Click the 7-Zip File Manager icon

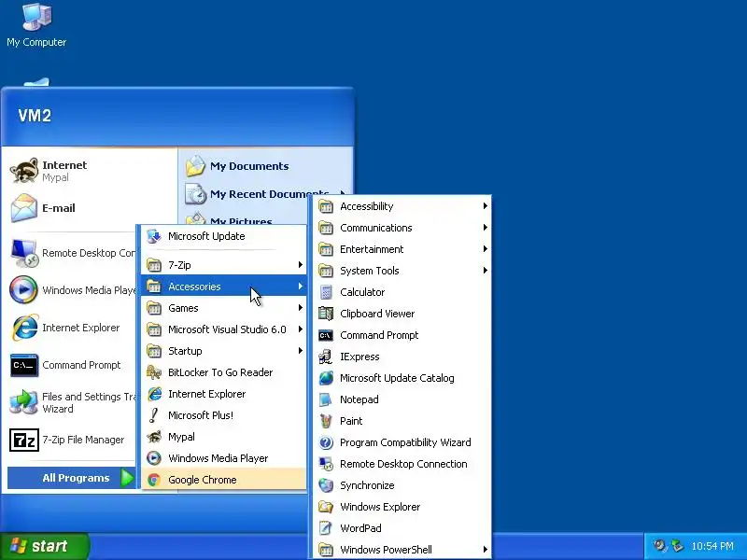pos(24,440)
